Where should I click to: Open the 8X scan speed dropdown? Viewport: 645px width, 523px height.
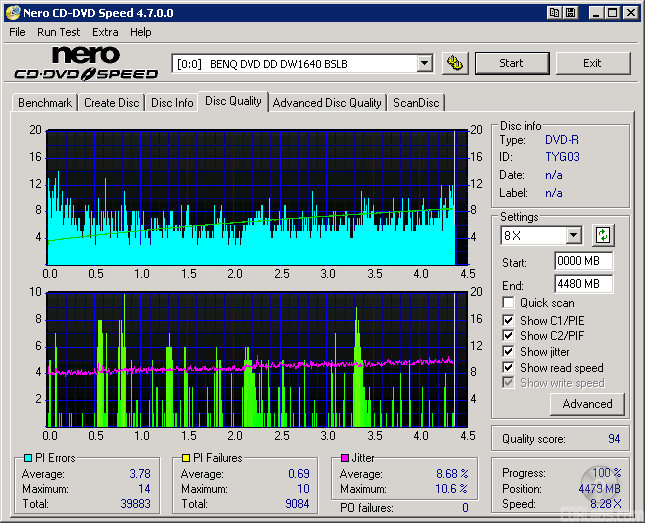click(573, 236)
